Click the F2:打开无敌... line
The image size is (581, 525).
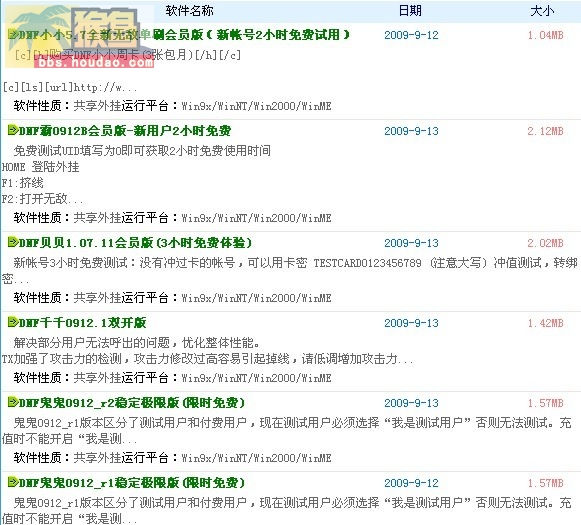[x=43, y=199]
